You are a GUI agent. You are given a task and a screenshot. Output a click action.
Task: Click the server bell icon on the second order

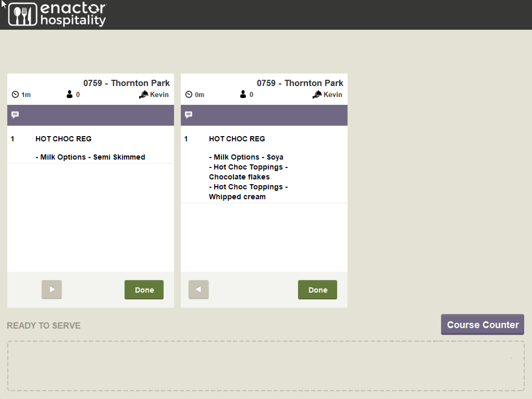point(317,94)
